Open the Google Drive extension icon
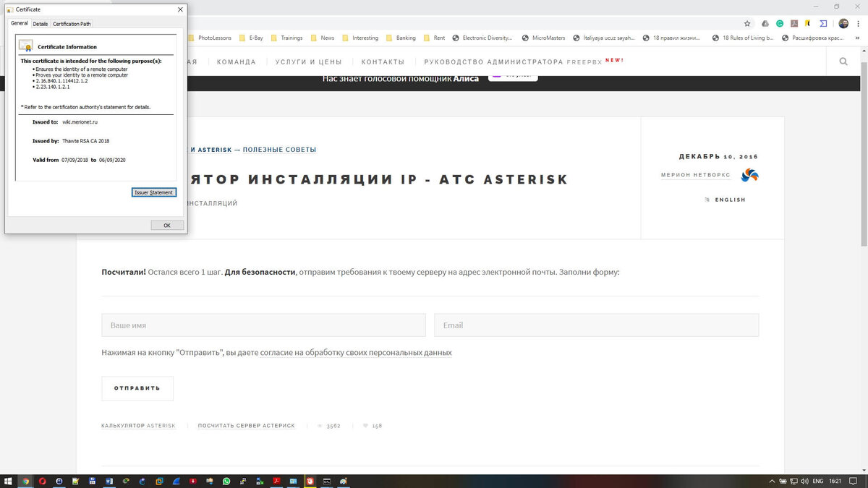This screenshot has width=868, height=488. [x=765, y=23]
